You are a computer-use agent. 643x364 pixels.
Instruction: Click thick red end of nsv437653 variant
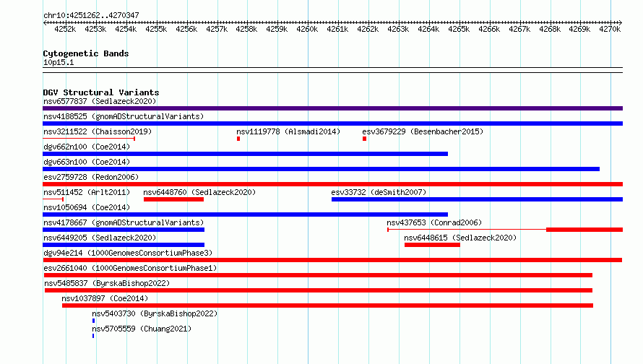point(584,230)
